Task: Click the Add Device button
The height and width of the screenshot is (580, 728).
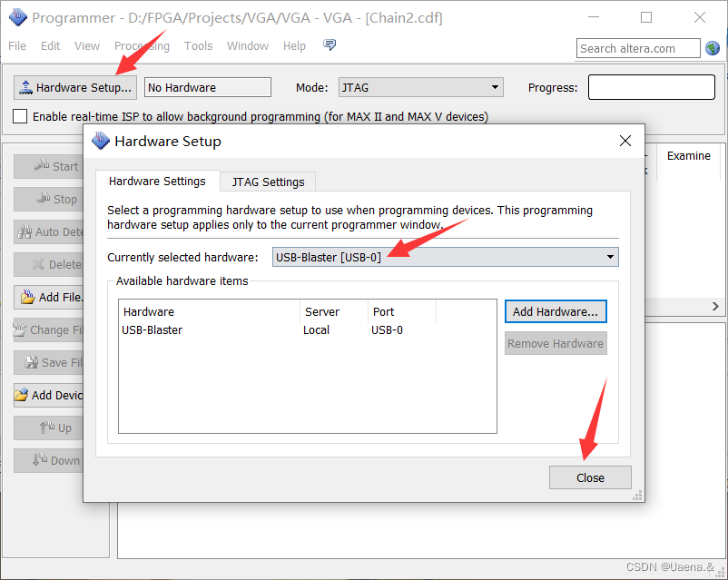Action: click(x=49, y=395)
